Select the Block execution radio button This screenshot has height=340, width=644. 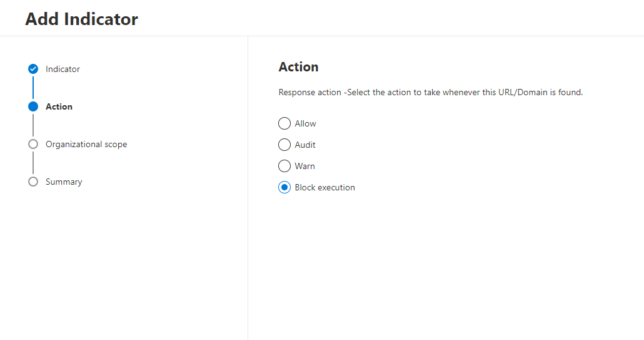(284, 187)
